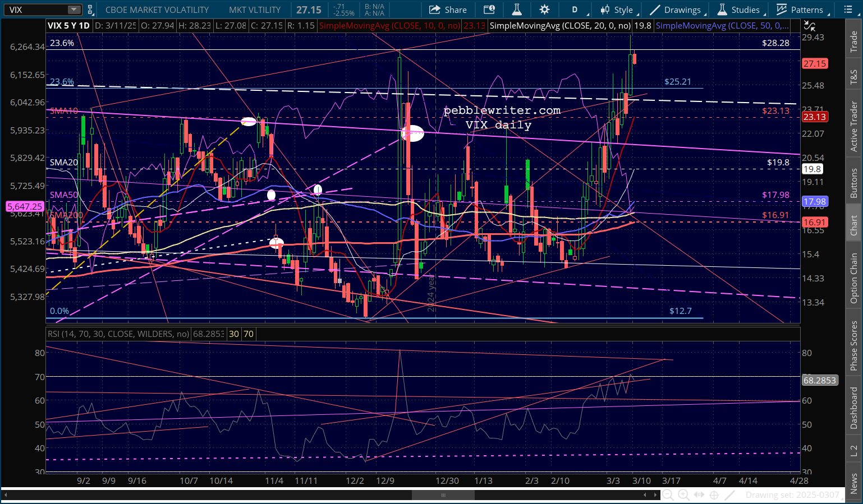Open the News sidebar tab
This screenshot has width=863, height=504.
[x=853, y=483]
